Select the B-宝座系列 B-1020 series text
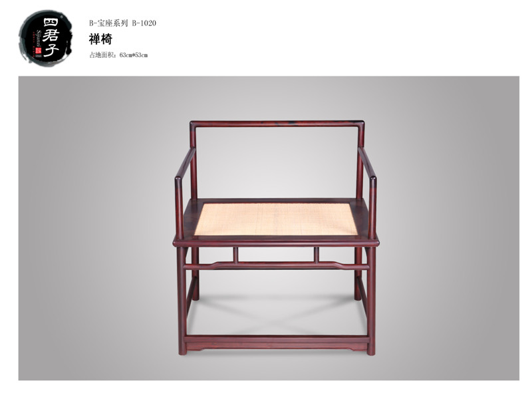 point(122,23)
